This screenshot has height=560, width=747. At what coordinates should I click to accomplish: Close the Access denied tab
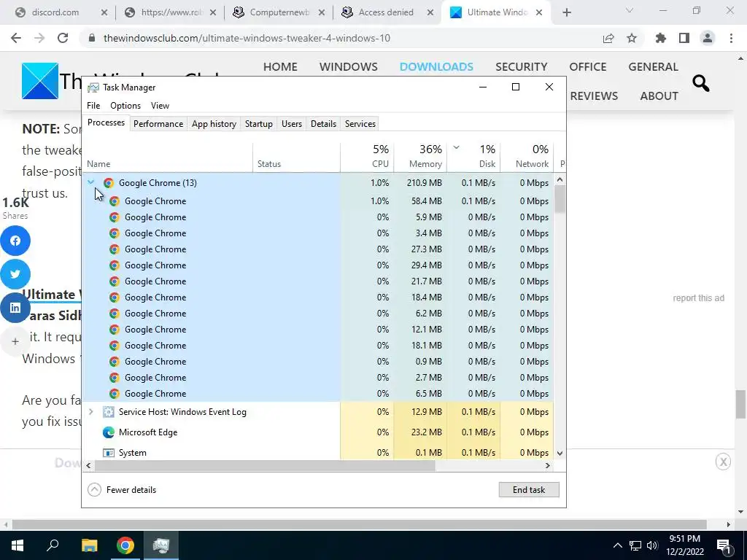[430, 13]
